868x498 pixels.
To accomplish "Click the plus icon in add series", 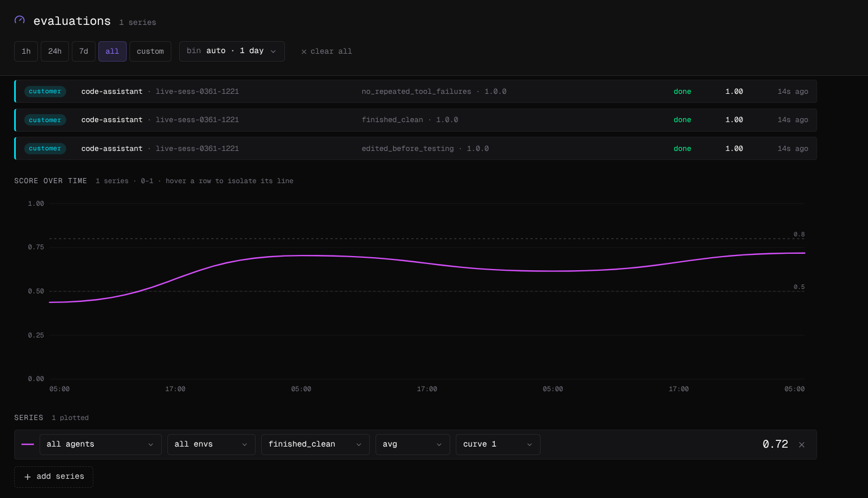I will coord(28,477).
